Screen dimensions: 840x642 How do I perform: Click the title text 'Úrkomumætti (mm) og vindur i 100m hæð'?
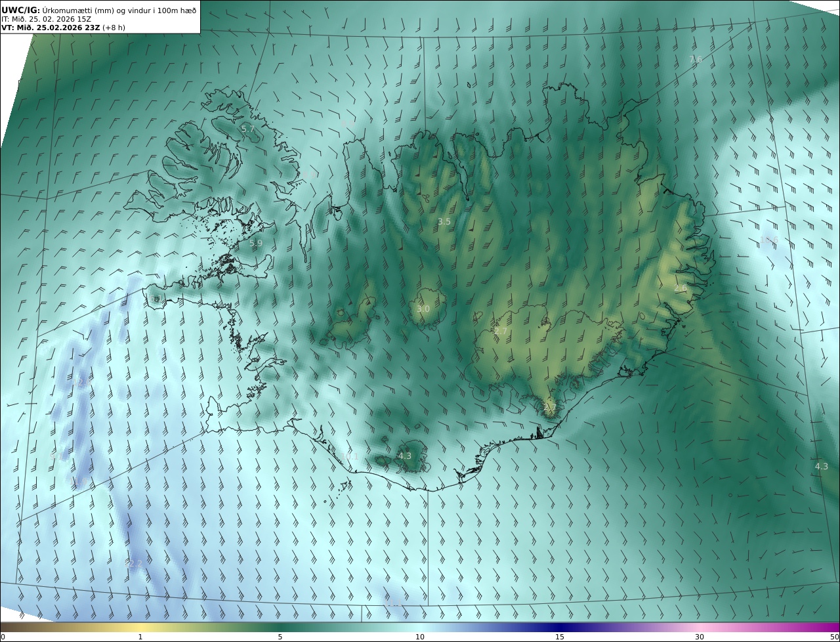click(119, 10)
